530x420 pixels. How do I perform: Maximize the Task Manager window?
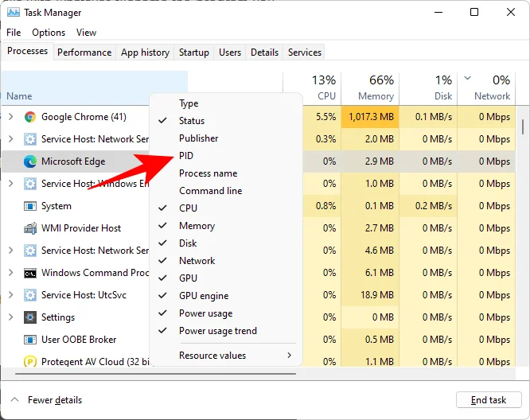pyautogui.click(x=474, y=12)
